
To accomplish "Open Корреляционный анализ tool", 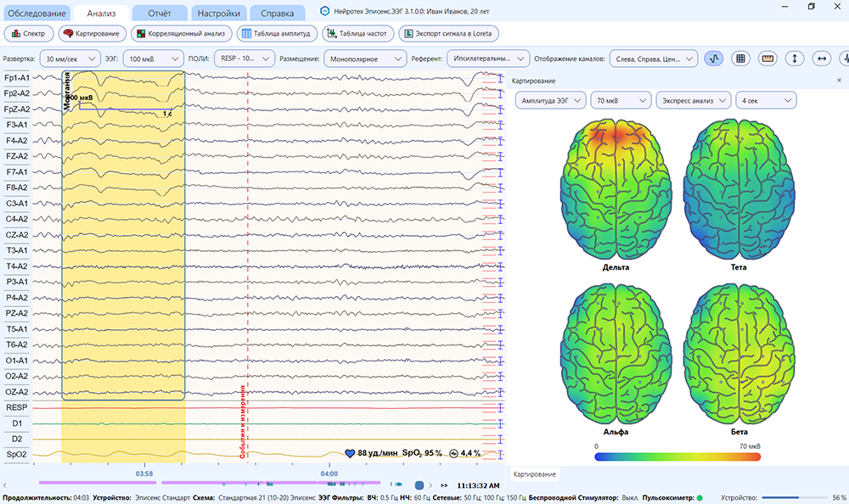I will [x=182, y=34].
